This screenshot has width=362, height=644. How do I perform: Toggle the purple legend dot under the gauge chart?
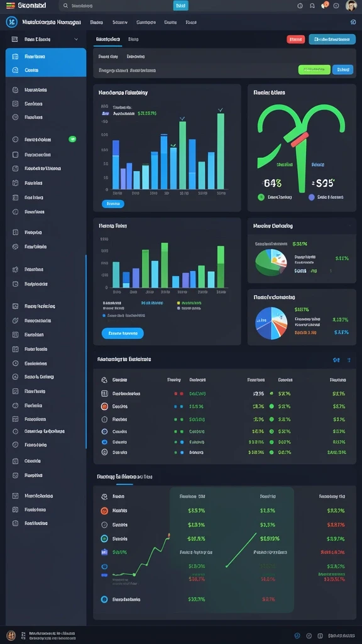[x=312, y=197]
